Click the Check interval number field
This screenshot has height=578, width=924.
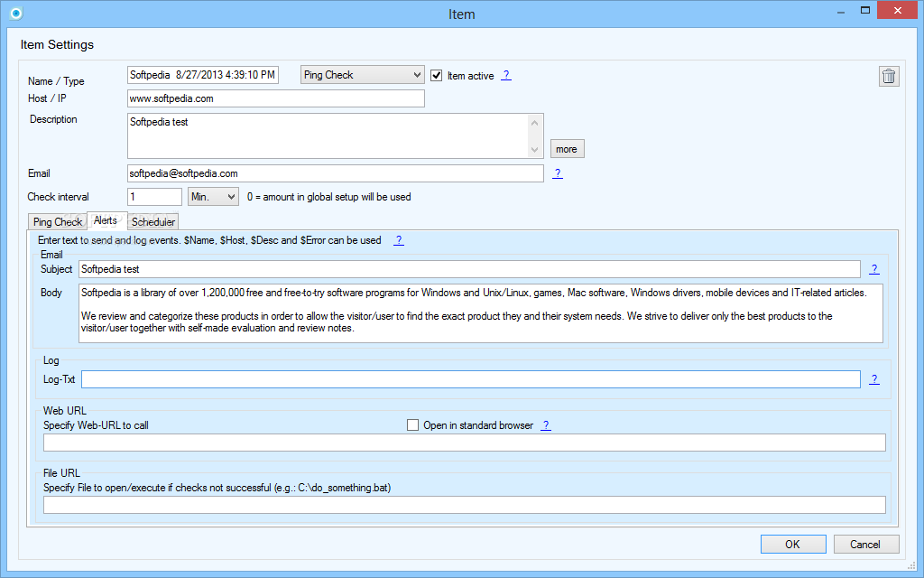pyautogui.click(x=154, y=196)
